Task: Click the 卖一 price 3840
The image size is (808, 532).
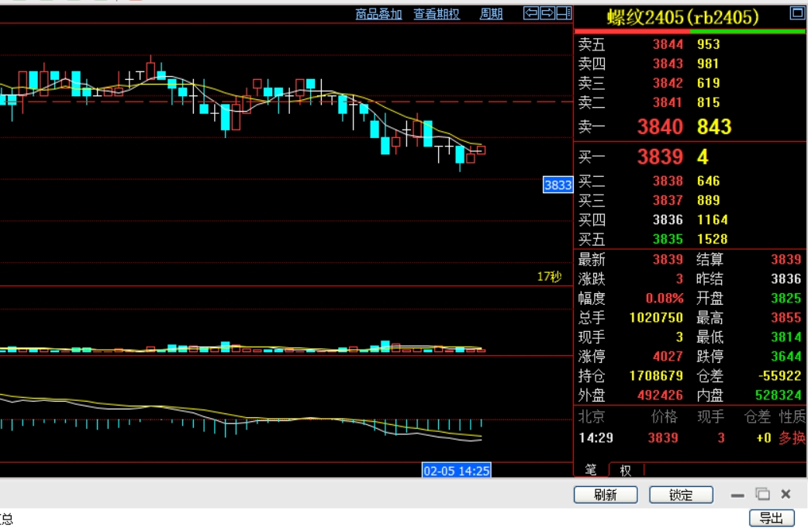Action: 660,127
